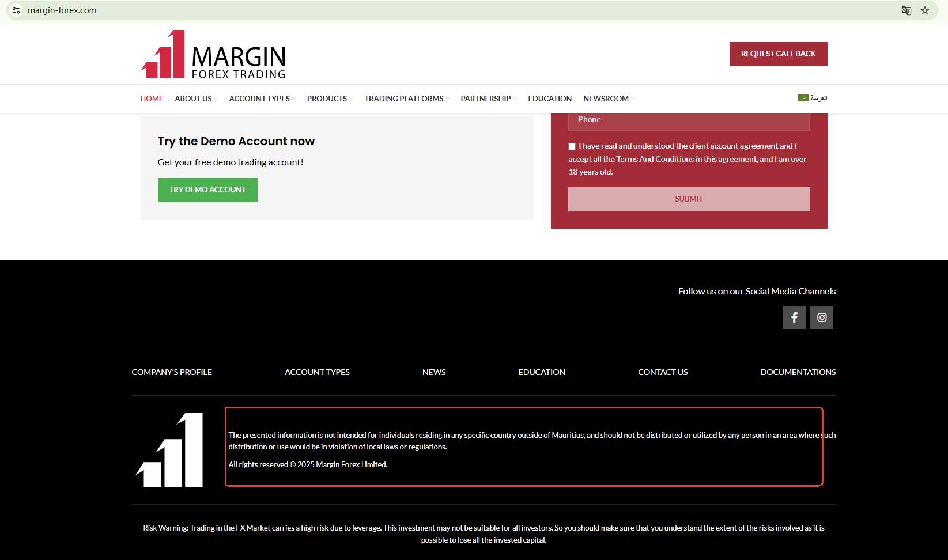Image resolution: width=948 pixels, height=560 pixels.
Task: Open the Documentations footer link
Action: click(798, 372)
